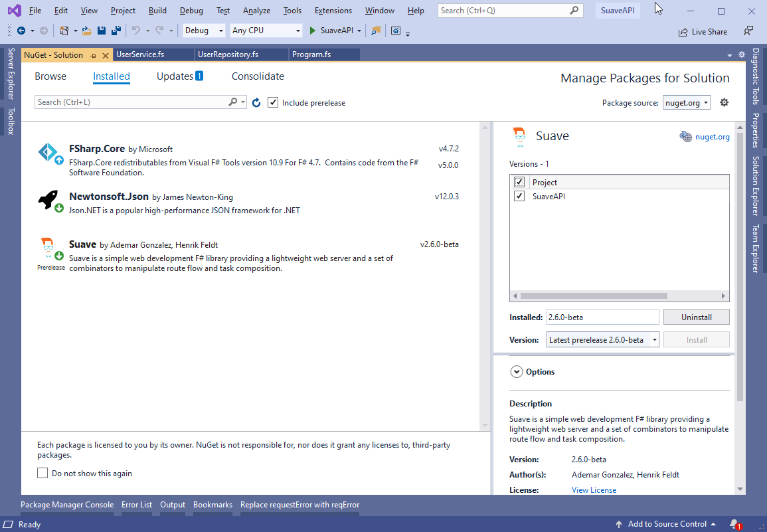Open the File menu
The image size is (767, 532).
coord(35,10)
